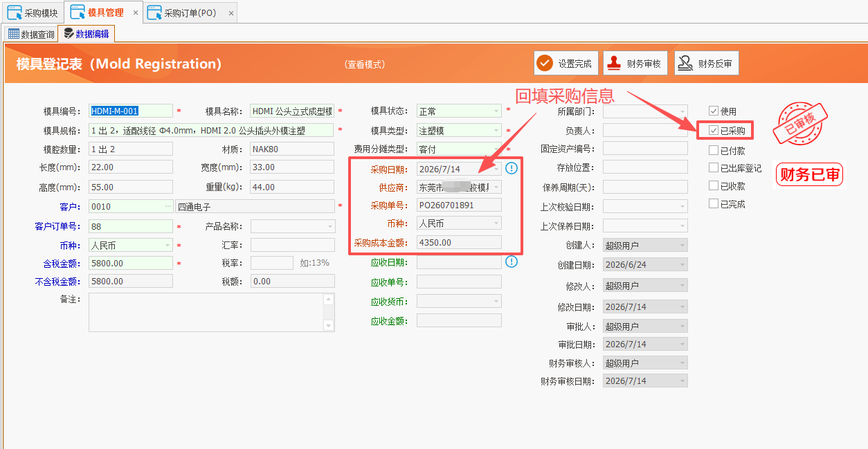Click the 固定资产编号 field
This screenshot has height=449, width=868.
[645, 148]
